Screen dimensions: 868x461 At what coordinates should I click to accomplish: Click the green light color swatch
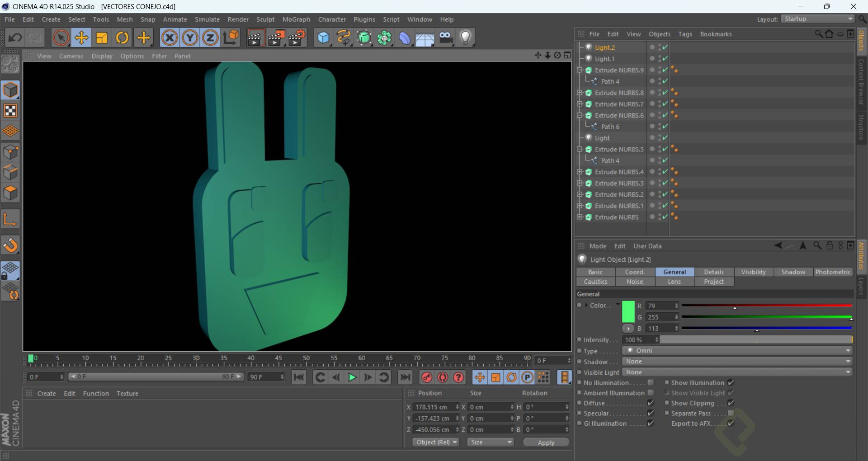point(628,312)
